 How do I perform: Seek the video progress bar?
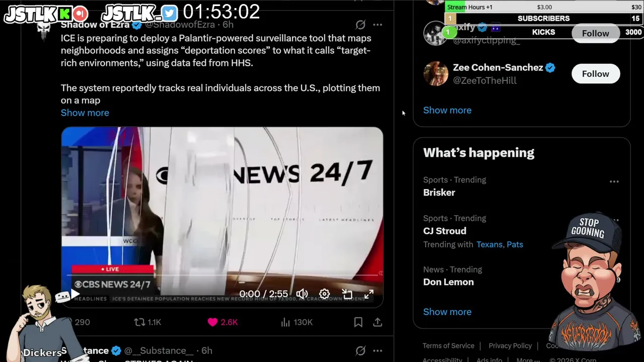point(222,275)
